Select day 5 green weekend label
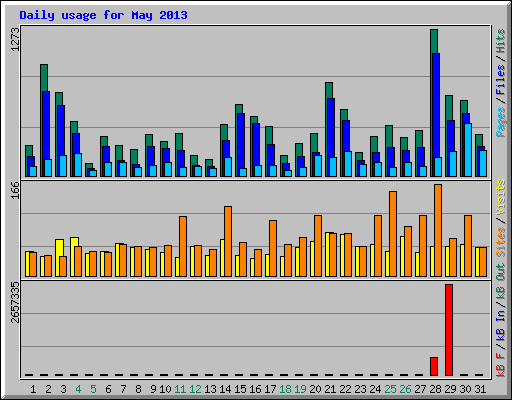512x400 pixels. click(93, 389)
